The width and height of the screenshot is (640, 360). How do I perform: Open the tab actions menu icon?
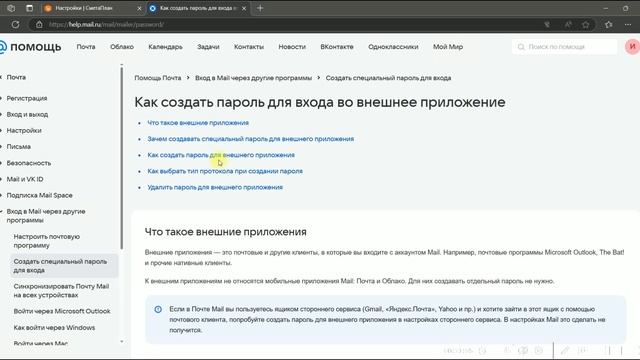29,8
